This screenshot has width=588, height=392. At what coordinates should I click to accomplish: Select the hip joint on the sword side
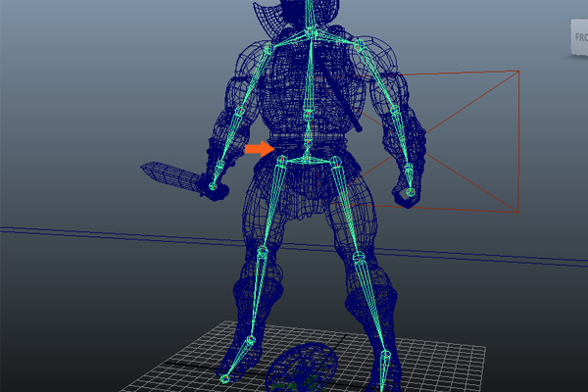pyautogui.click(x=282, y=160)
